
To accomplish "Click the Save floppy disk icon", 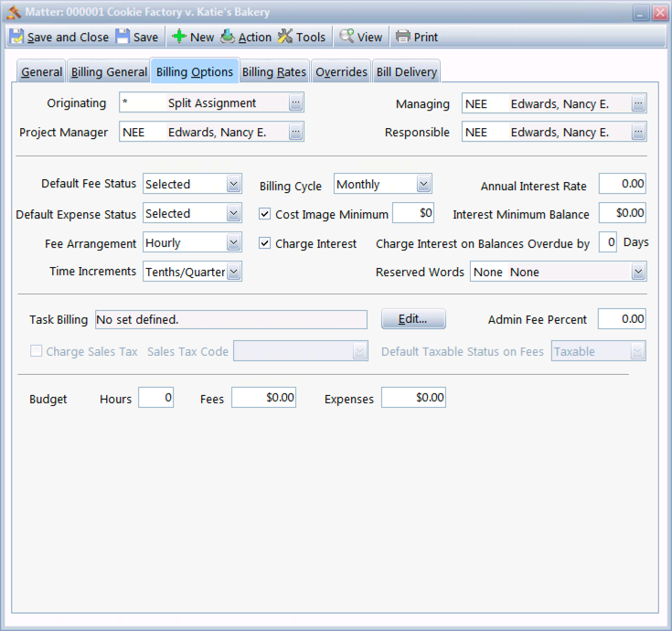I will tap(123, 37).
